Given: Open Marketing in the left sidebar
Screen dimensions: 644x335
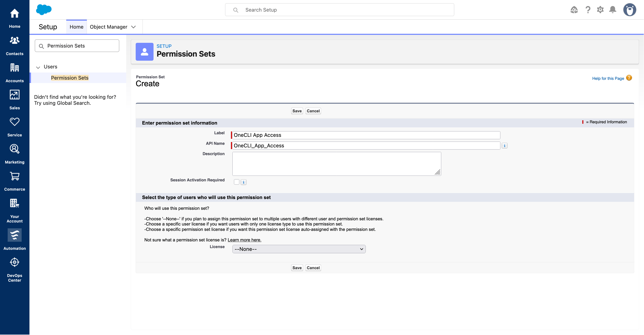Looking at the screenshot, I should 14,154.
